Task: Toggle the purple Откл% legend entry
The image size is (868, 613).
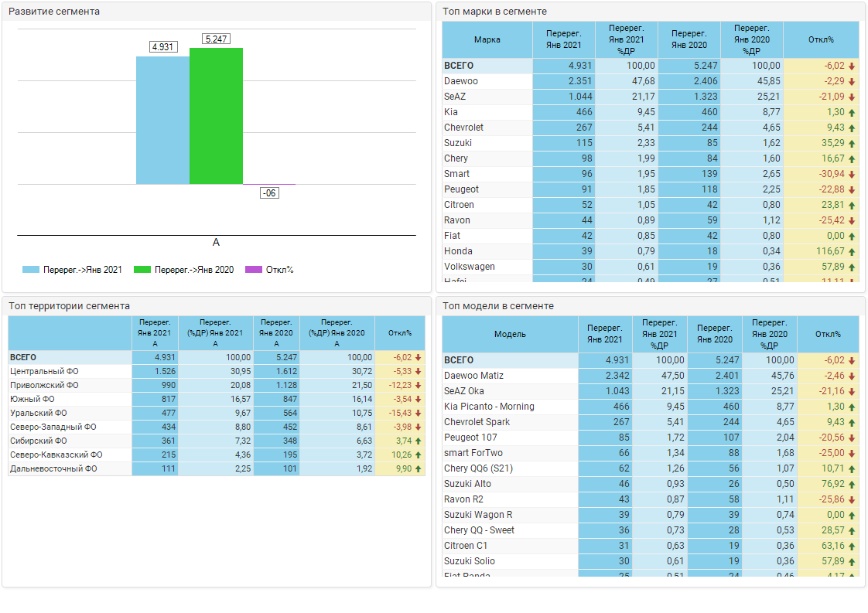Action: click(254, 270)
